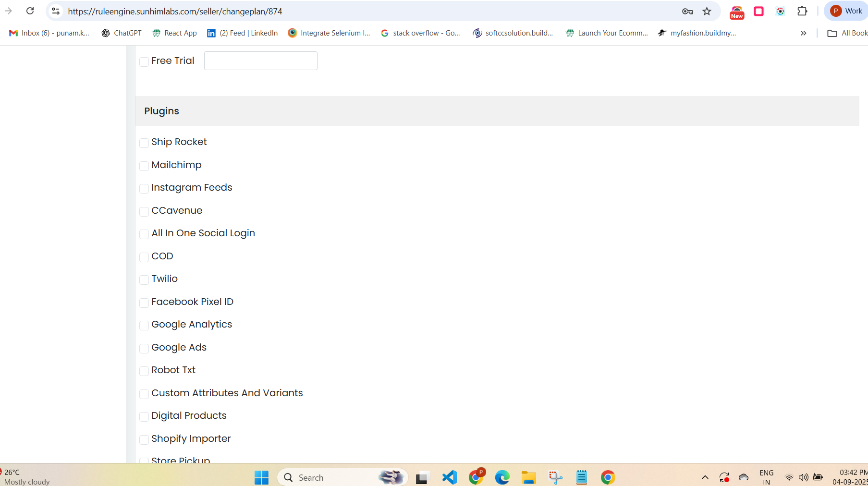Open Launch Your Ecomm bookmark

607,33
